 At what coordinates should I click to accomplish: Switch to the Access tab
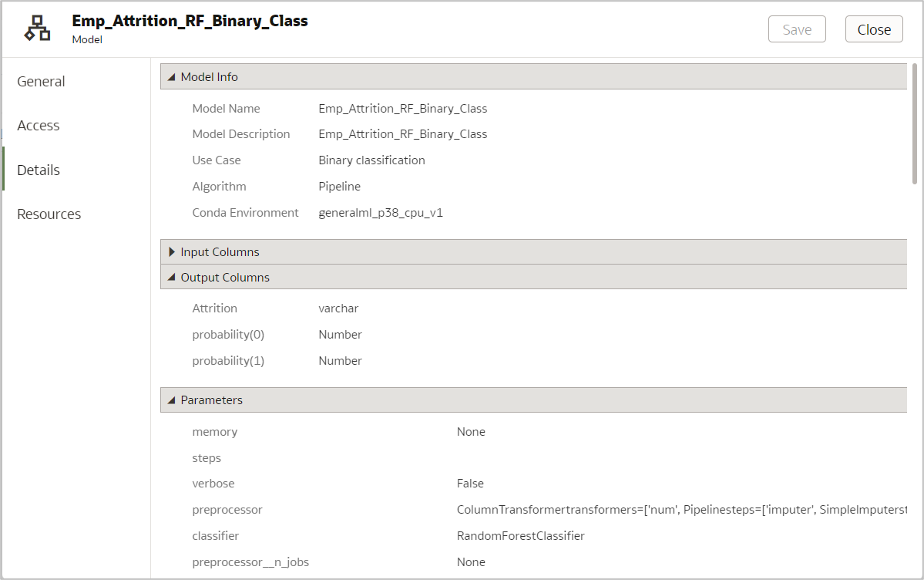39,126
